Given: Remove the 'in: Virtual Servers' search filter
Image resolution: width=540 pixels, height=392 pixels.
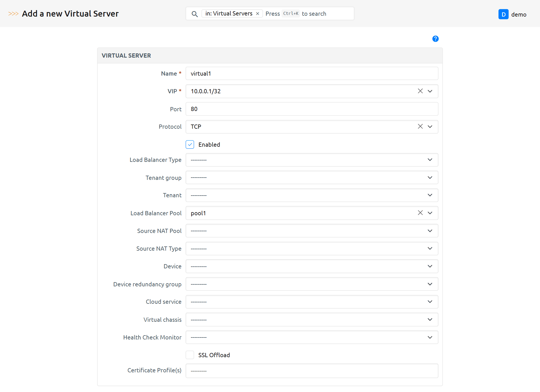Looking at the screenshot, I should (257, 13).
